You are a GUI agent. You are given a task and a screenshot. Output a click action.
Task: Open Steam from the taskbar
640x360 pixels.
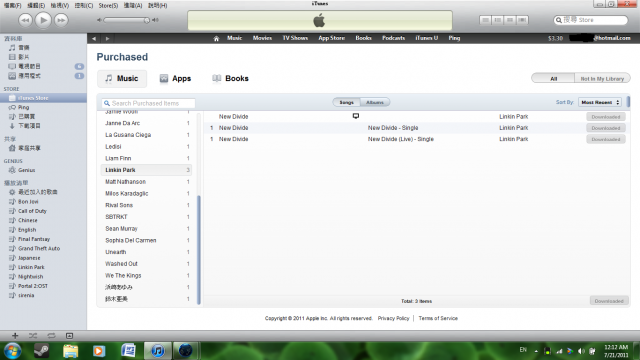41,351
